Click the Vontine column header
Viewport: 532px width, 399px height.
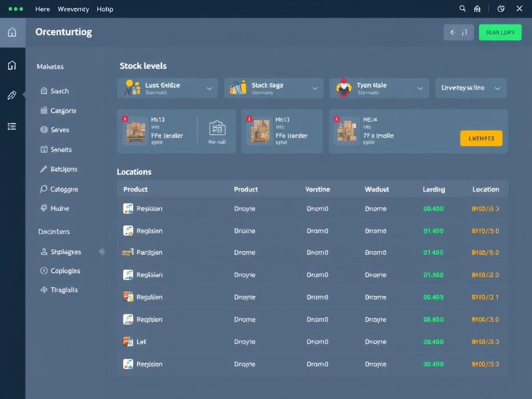317,189
